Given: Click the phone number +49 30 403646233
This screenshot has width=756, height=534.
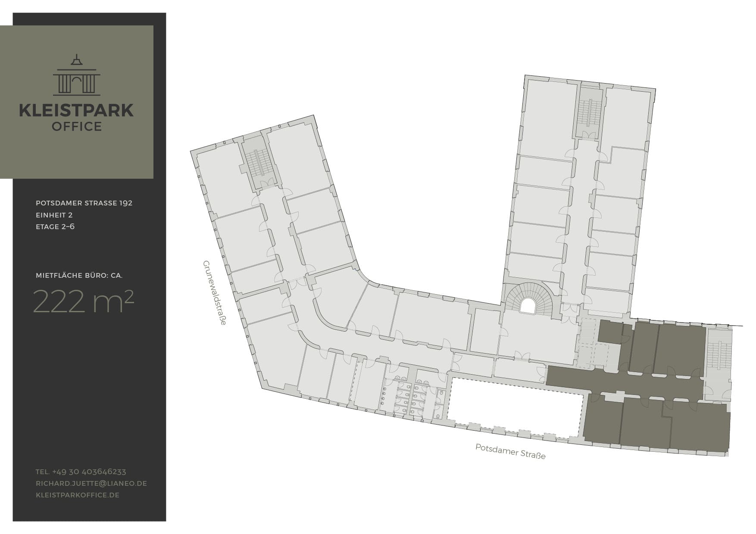Looking at the screenshot, I should [x=81, y=472].
